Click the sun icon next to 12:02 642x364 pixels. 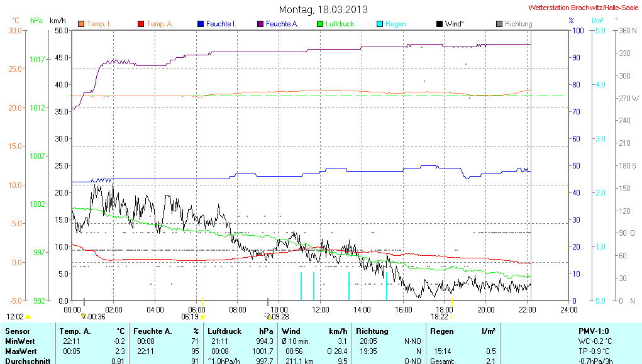[x=28, y=317]
